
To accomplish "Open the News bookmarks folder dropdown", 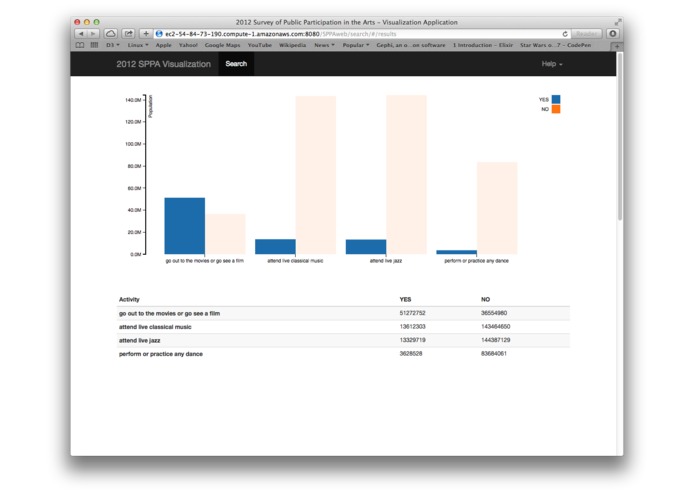I will (324, 45).
